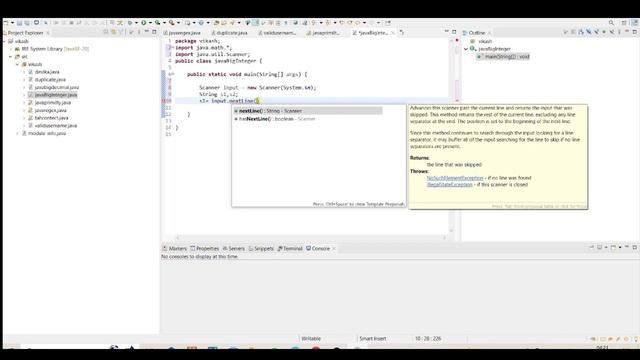Open the Debug As dropdown arrow
The image size is (640, 360).
pyautogui.click(x=136, y=23)
